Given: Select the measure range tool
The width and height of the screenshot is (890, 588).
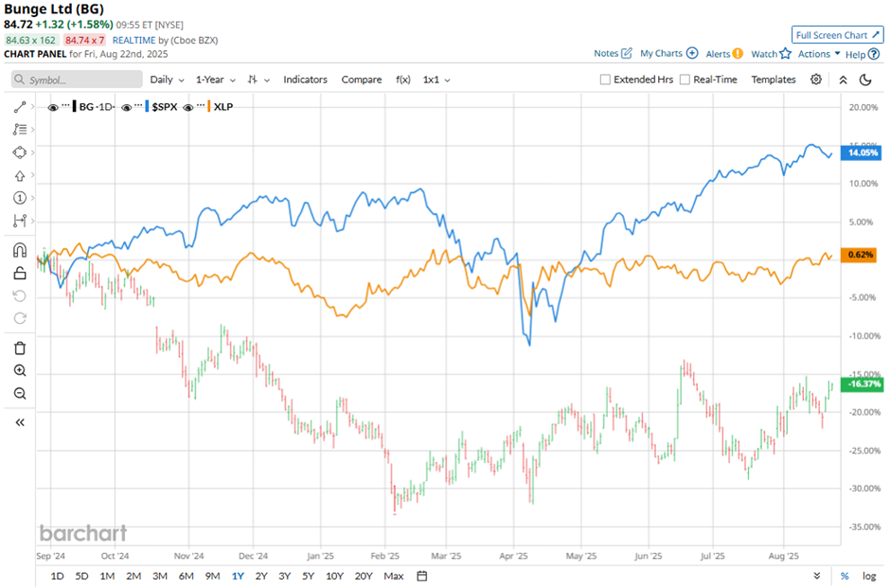Looking at the screenshot, I should coord(20,221).
